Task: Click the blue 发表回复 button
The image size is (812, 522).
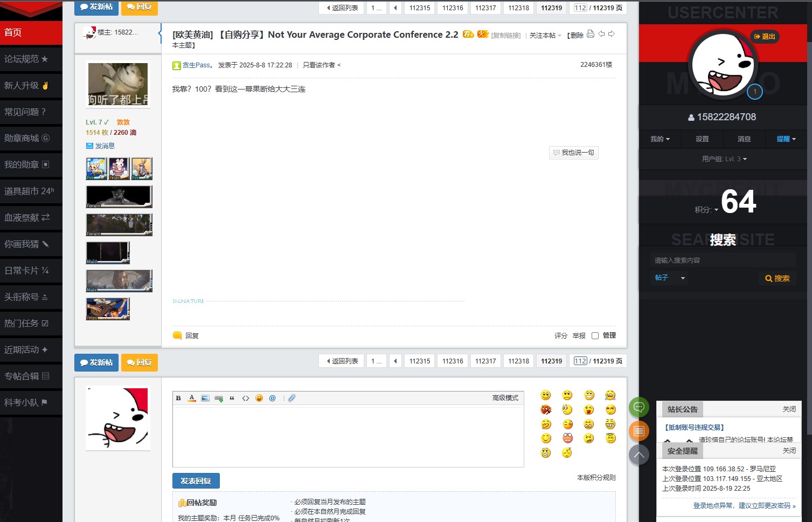Action: [196, 480]
